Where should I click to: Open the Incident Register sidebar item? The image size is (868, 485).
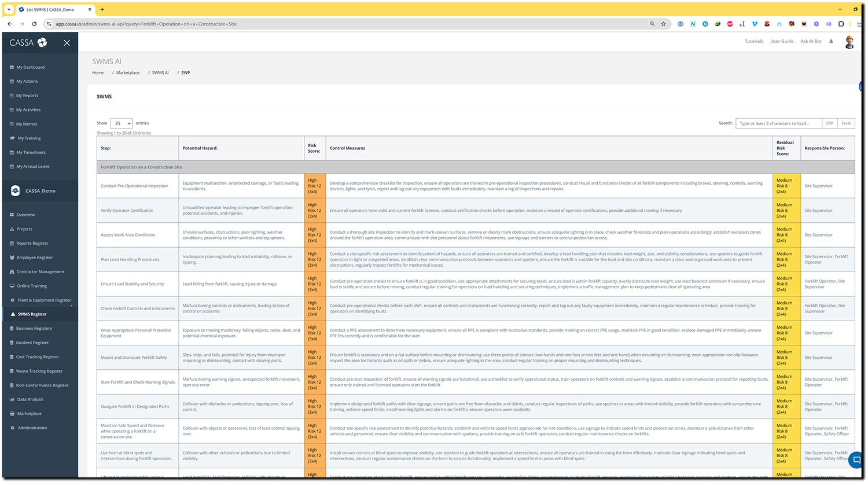tap(32, 343)
